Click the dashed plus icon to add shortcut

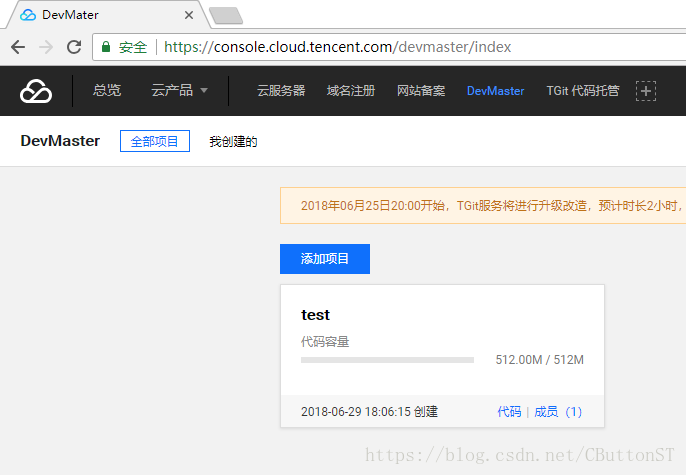[646, 91]
